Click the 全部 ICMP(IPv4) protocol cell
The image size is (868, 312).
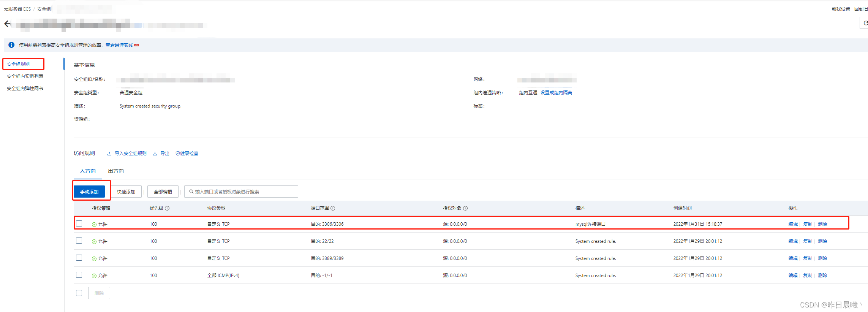pos(223,276)
